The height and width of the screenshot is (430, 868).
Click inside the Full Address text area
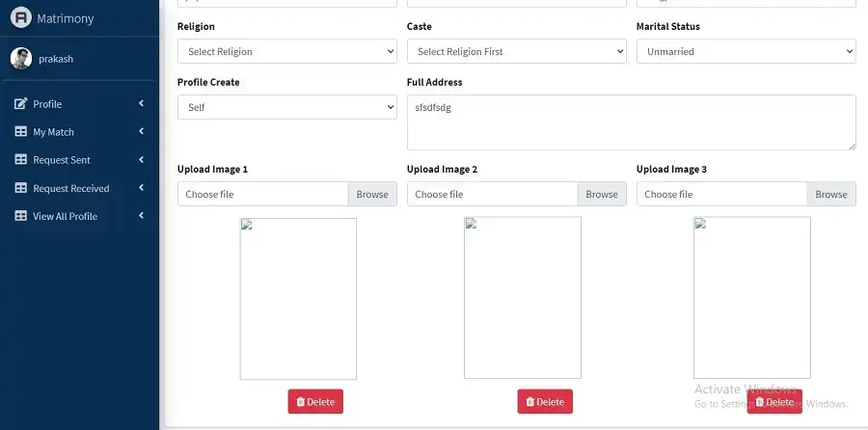pyautogui.click(x=631, y=122)
